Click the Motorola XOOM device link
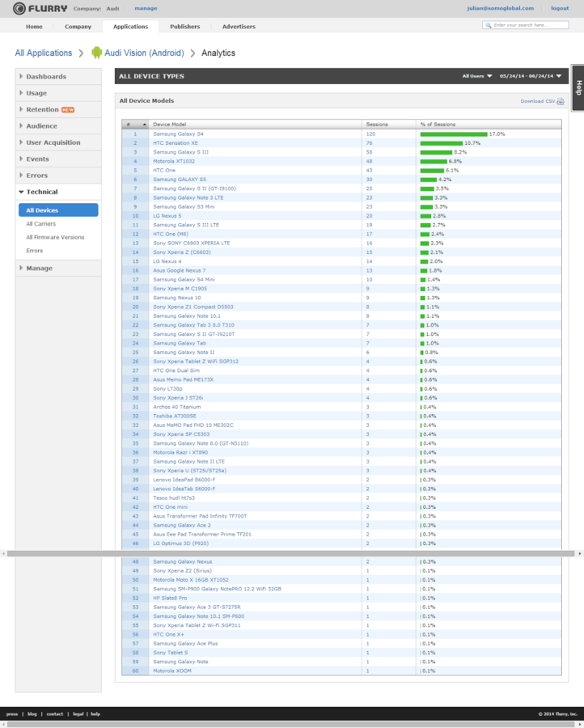Image resolution: width=584 pixels, height=728 pixels. (x=172, y=671)
